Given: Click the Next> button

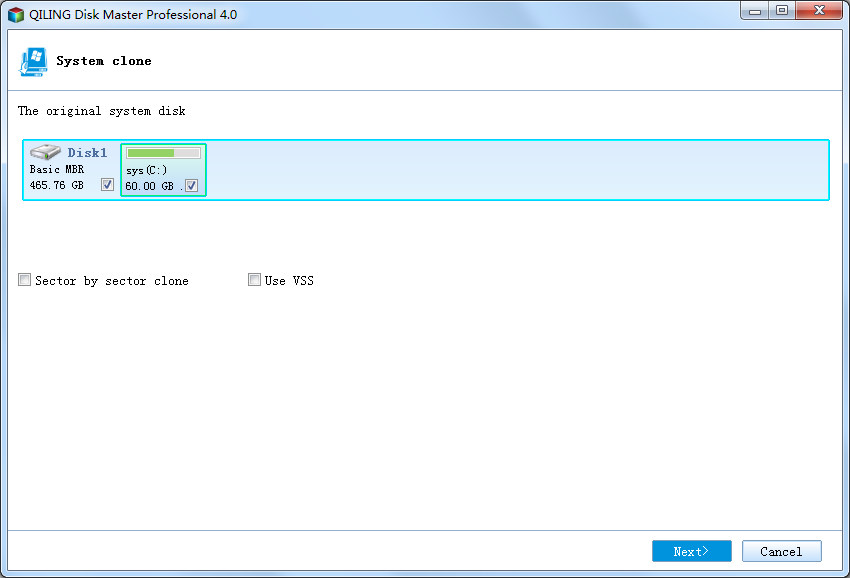Looking at the screenshot, I should (x=692, y=551).
